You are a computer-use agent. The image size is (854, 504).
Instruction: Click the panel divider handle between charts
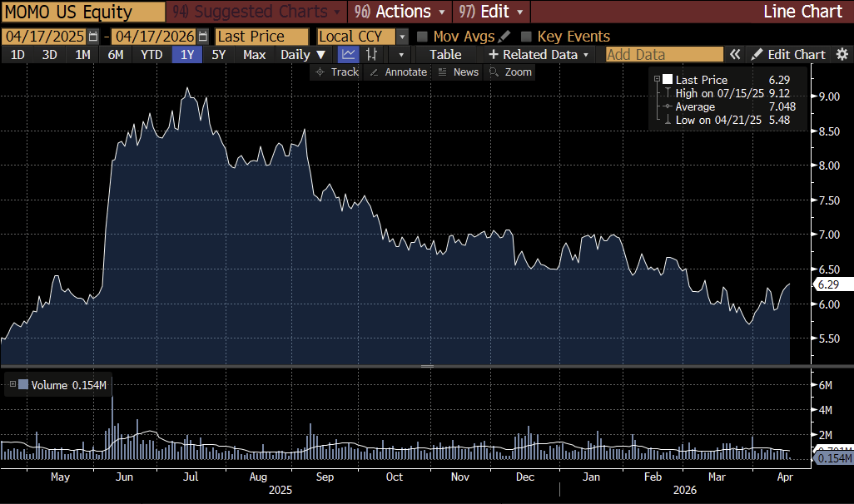427,366
